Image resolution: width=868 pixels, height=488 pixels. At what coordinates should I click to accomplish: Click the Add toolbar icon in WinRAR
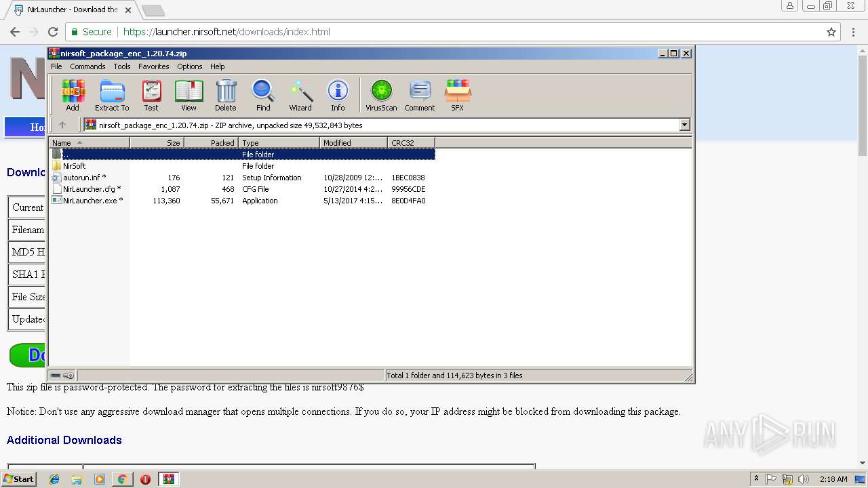(x=73, y=95)
